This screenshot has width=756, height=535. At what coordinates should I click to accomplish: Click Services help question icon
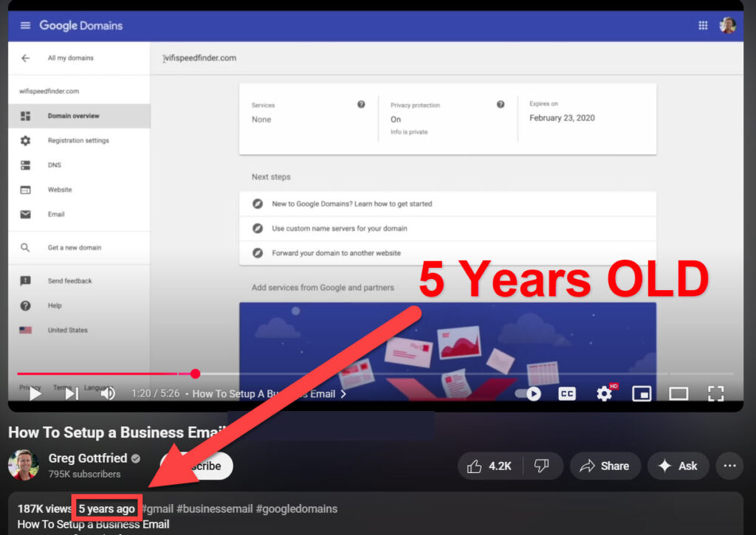click(360, 105)
